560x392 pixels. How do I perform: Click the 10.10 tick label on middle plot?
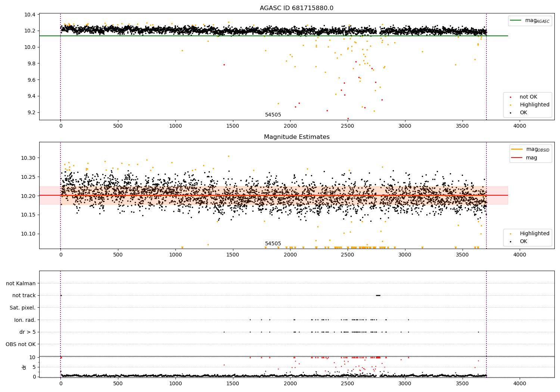(x=28, y=234)
